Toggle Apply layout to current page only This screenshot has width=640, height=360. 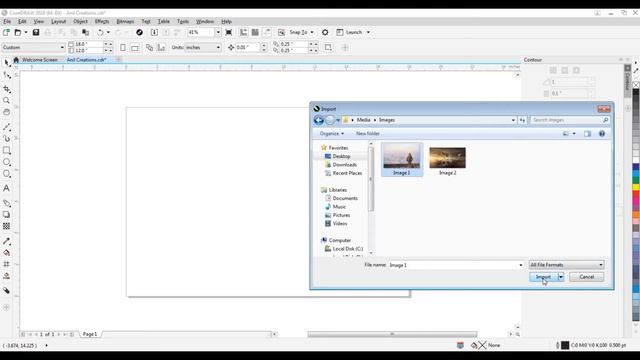click(161, 48)
